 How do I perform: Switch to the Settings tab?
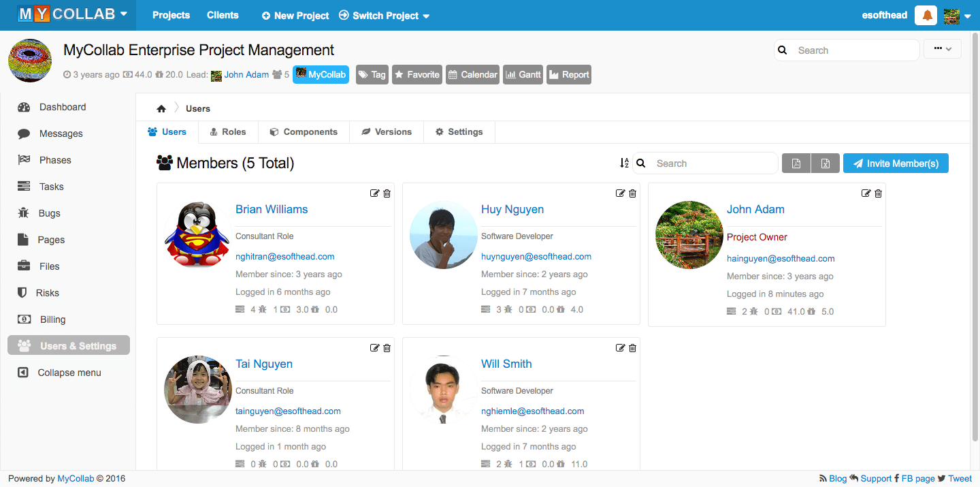click(459, 132)
